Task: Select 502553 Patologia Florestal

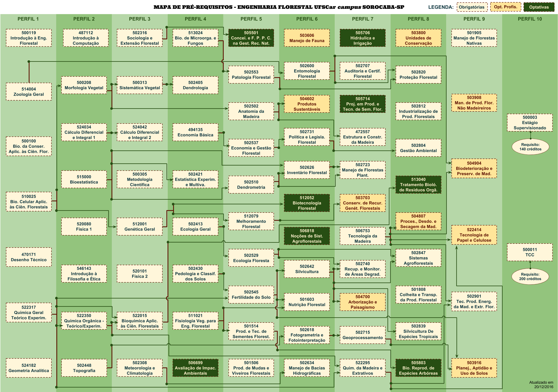Action: coord(251,75)
